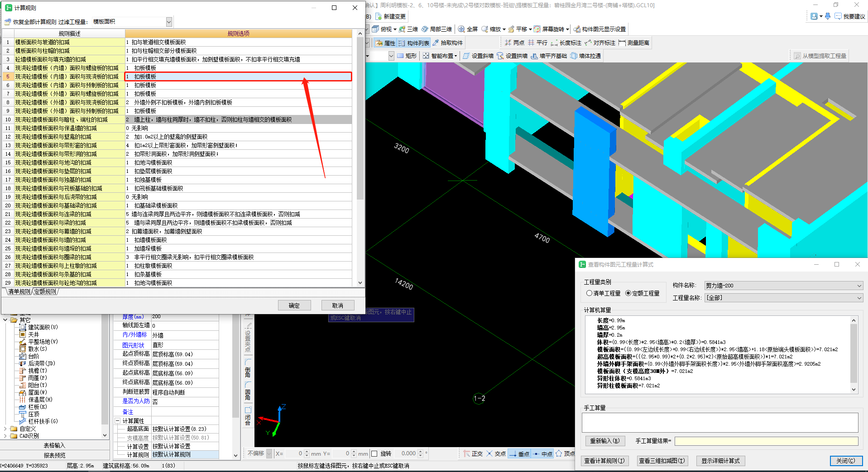Open the 报表预览 panel tab

tap(54, 455)
